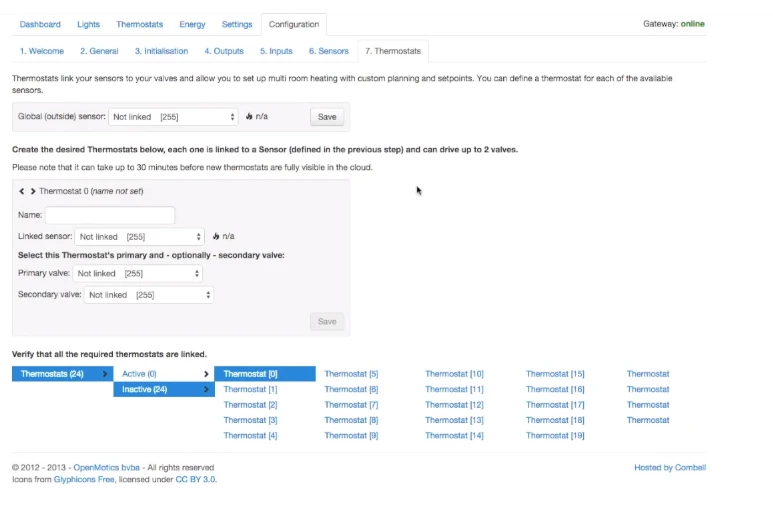Select Thermostat [6] in the list
The image size is (773, 505).
point(351,389)
